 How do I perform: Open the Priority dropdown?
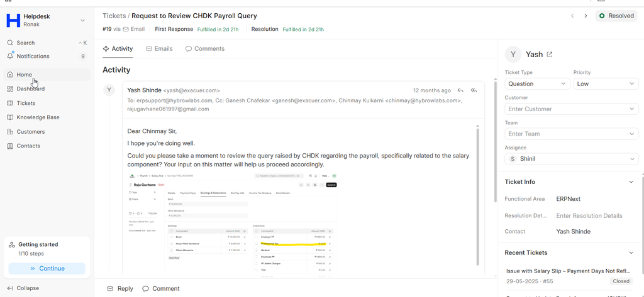point(606,84)
